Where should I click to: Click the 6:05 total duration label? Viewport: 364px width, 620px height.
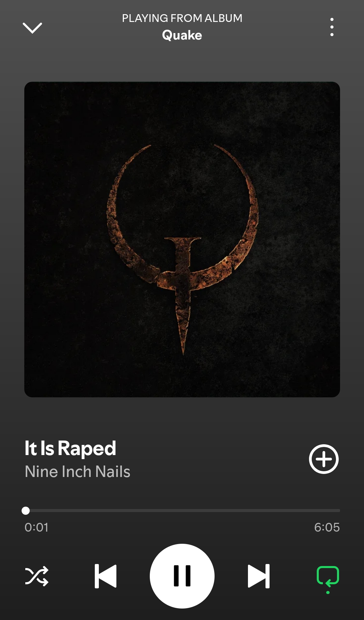327,527
